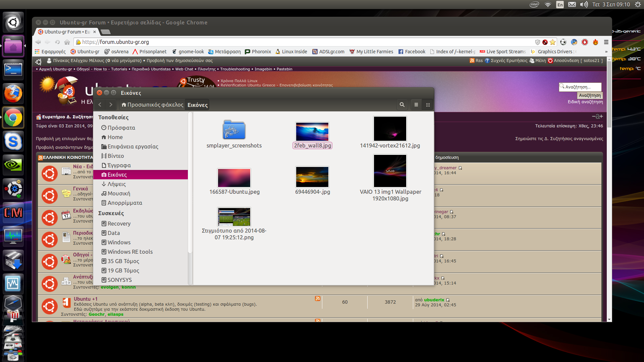
Task: Open the keyboard language En indicator
Action: click(x=560, y=4)
